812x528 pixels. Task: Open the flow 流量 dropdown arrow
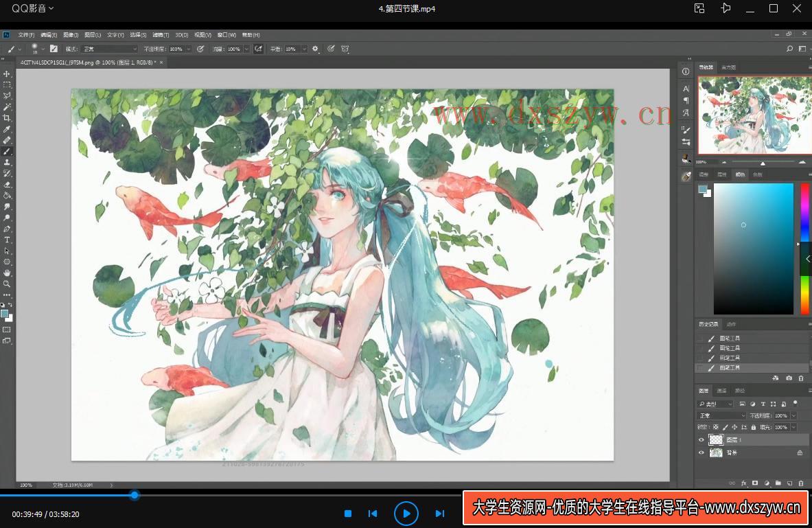(x=246, y=49)
